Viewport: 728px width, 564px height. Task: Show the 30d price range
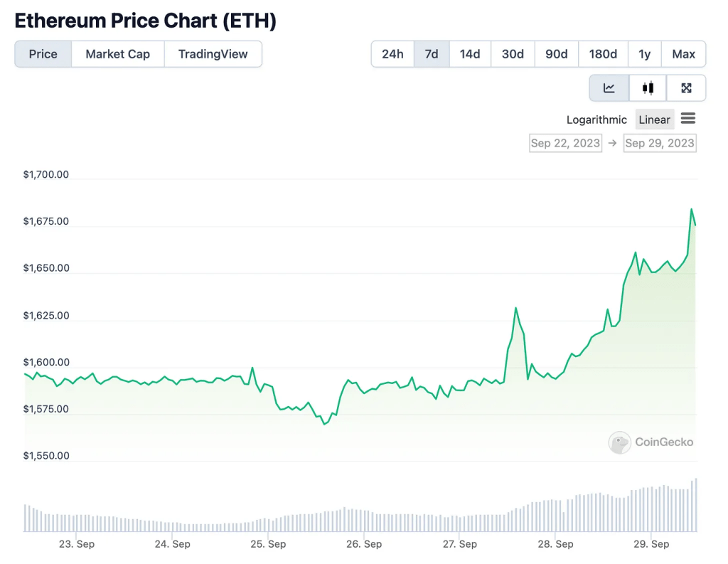click(x=513, y=54)
